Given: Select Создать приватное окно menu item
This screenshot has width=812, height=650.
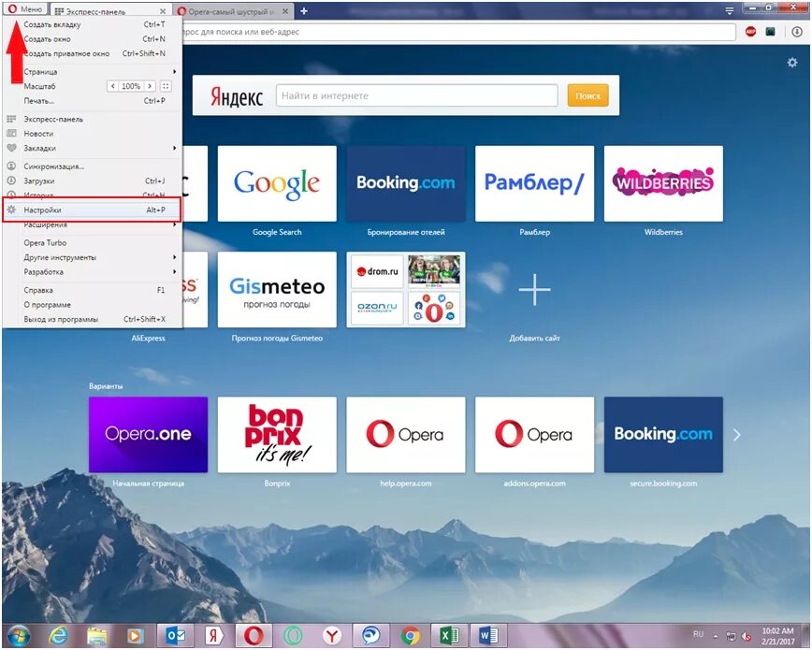Looking at the screenshot, I should pos(94,53).
